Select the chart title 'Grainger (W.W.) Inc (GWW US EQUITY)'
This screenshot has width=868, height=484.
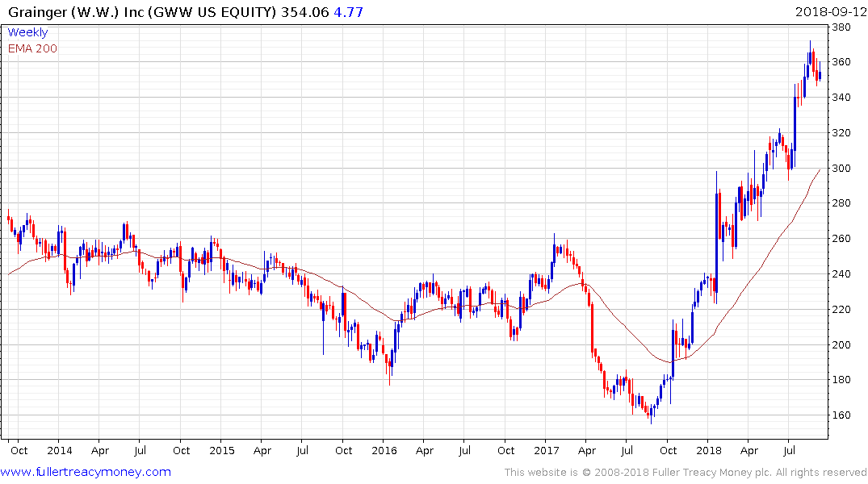click(142, 12)
